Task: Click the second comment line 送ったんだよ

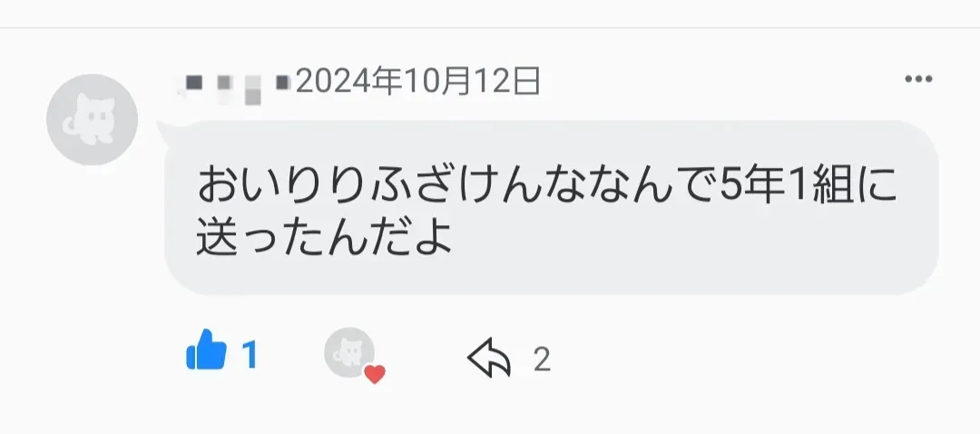Action: click(324, 240)
